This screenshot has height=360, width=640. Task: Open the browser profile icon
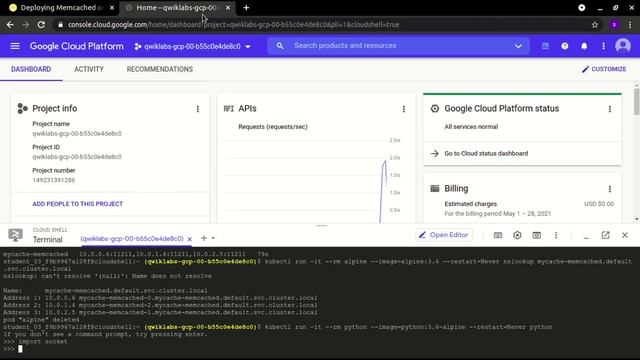click(x=614, y=25)
